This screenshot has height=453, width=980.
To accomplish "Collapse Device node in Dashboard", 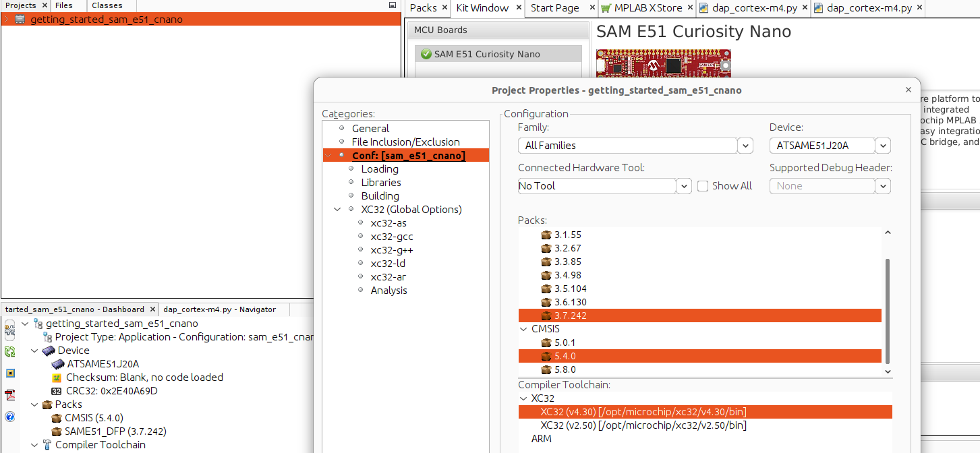I will (34, 351).
